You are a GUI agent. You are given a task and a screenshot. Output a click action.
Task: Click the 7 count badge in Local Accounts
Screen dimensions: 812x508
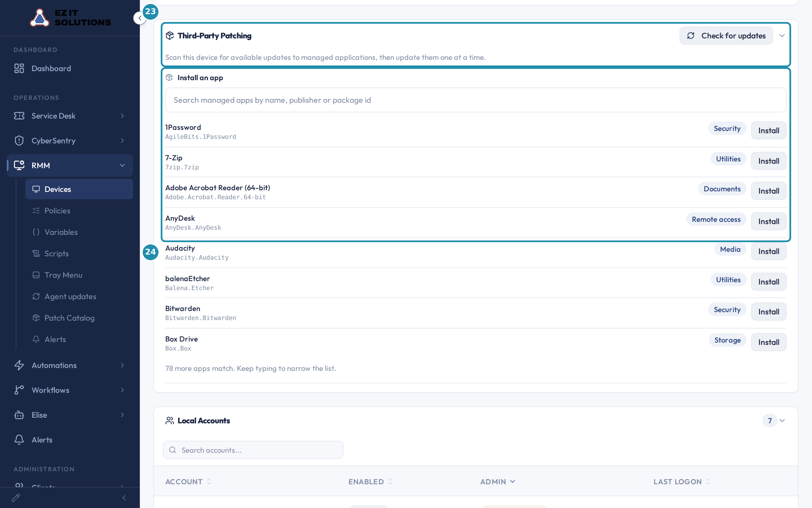tap(770, 421)
